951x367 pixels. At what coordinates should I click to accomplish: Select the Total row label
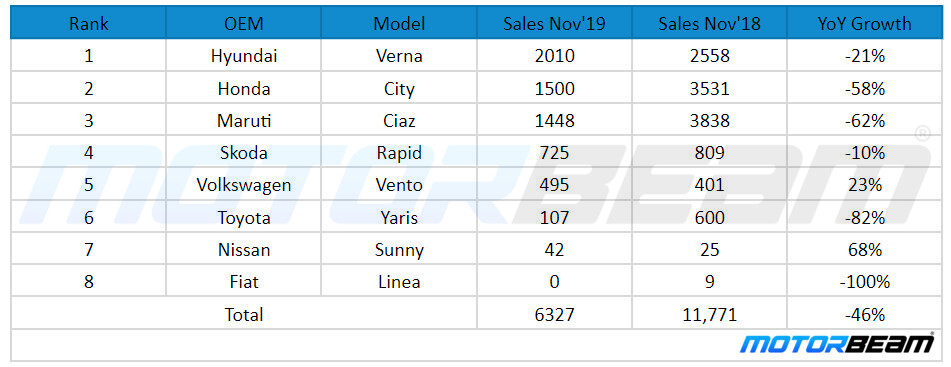tap(244, 314)
